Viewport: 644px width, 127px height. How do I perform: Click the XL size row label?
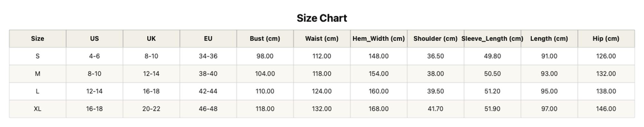38,109
